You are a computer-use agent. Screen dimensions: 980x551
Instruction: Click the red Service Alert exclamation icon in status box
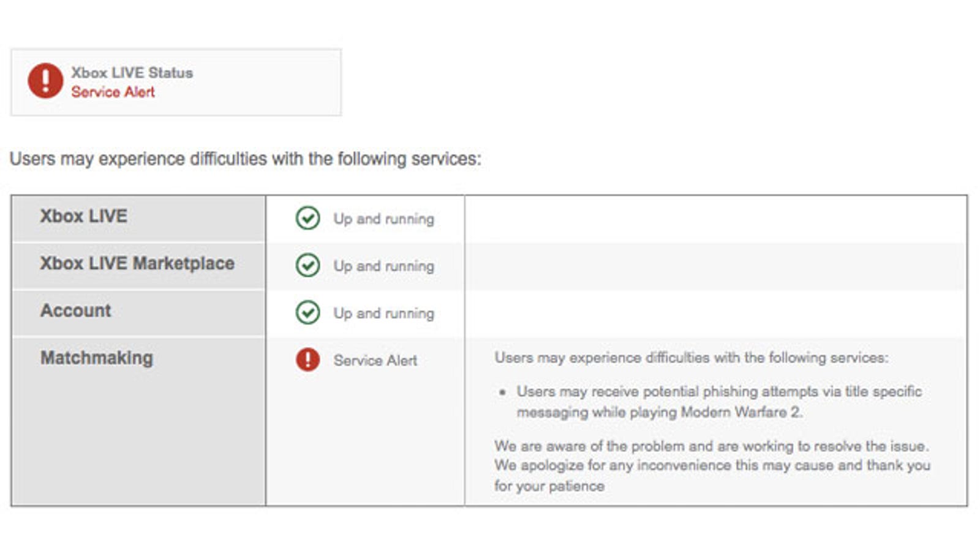(45, 81)
